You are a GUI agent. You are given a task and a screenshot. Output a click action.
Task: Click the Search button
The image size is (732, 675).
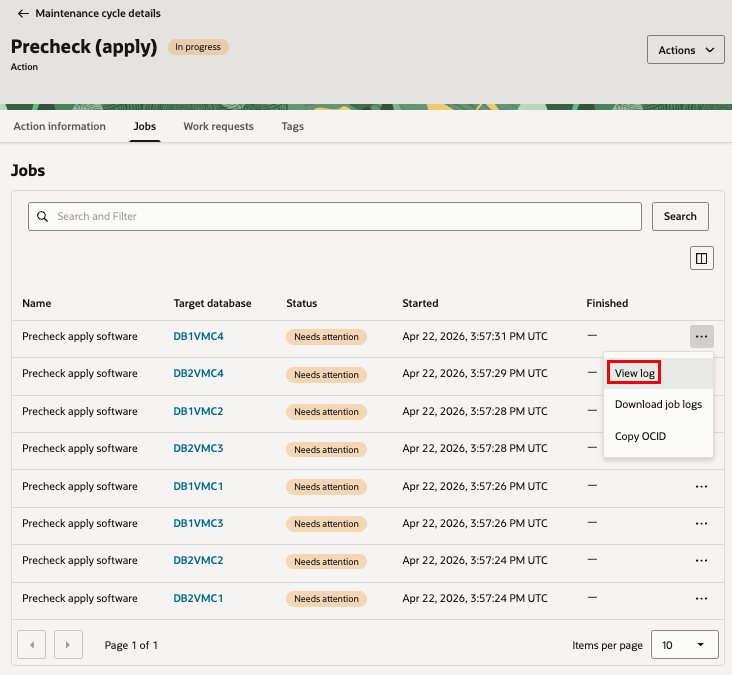point(680,216)
